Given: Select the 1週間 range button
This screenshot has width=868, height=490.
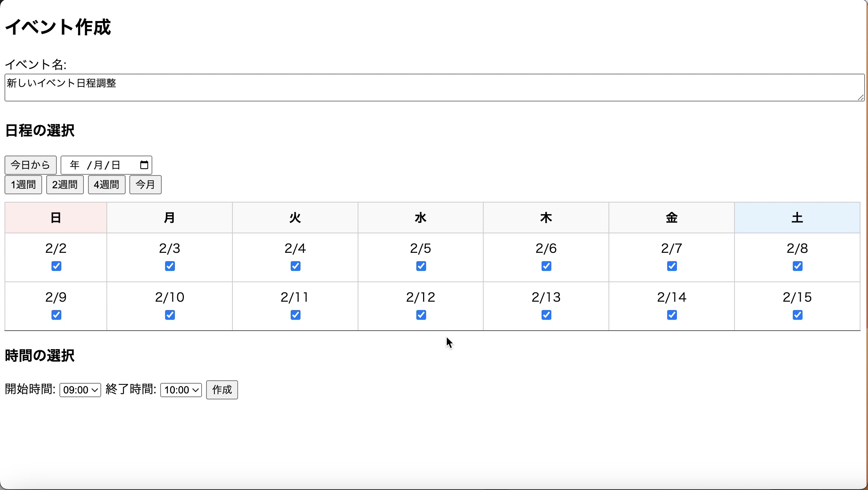Looking at the screenshot, I should 23,185.
